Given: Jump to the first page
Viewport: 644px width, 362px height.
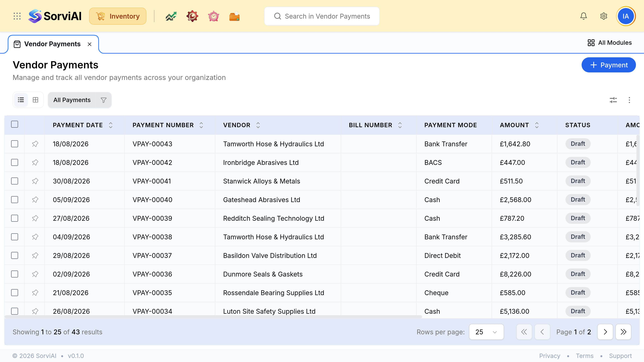Looking at the screenshot, I should point(524,332).
